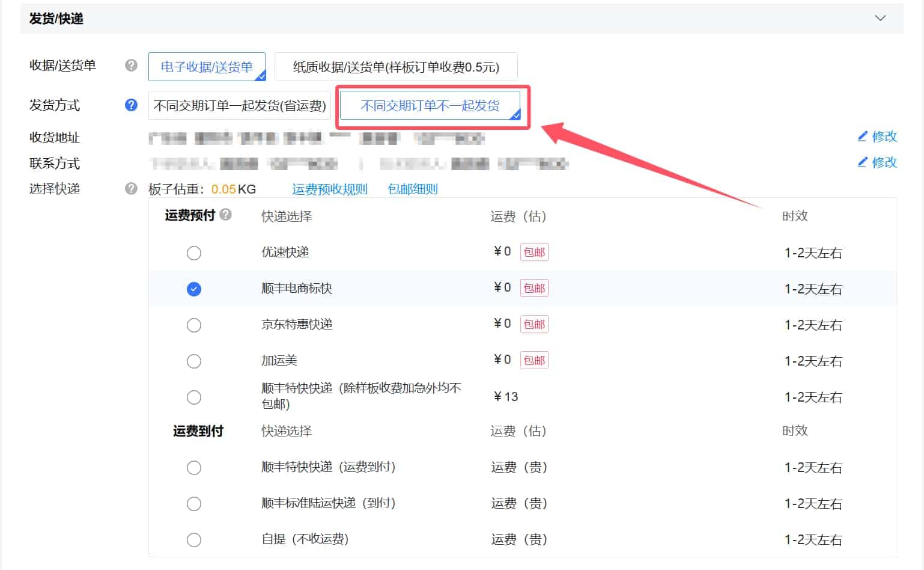This screenshot has width=924, height=570.
Task: Select 顺丰特快快递（运费到付）option
Action: (194, 467)
